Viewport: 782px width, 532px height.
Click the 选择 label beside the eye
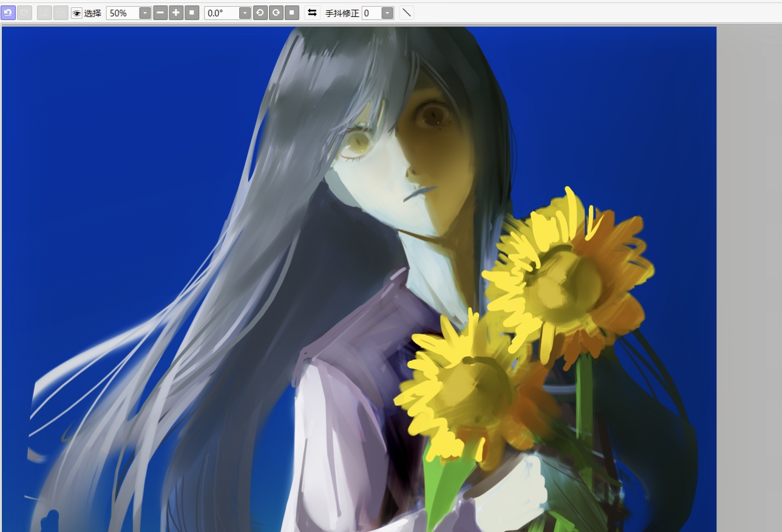tap(93, 13)
